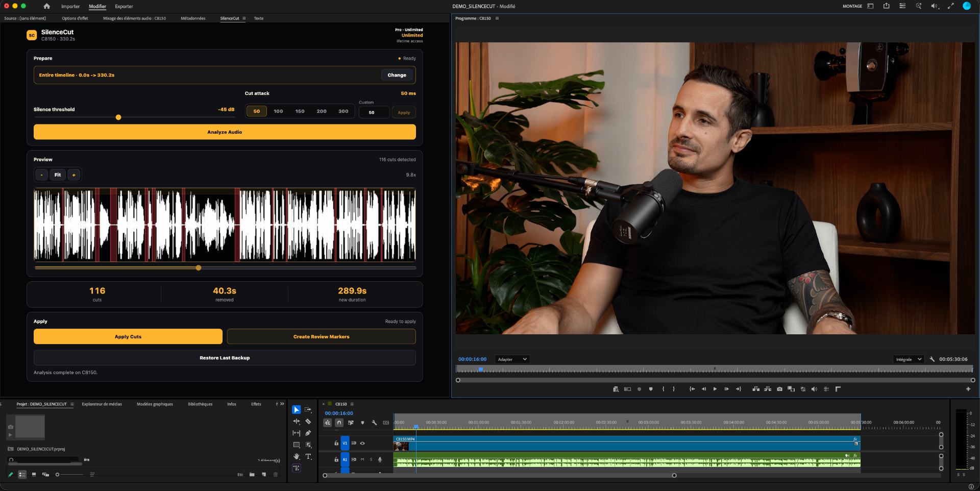
Task: Add a marker in the timeline
Action: point(362,423)
